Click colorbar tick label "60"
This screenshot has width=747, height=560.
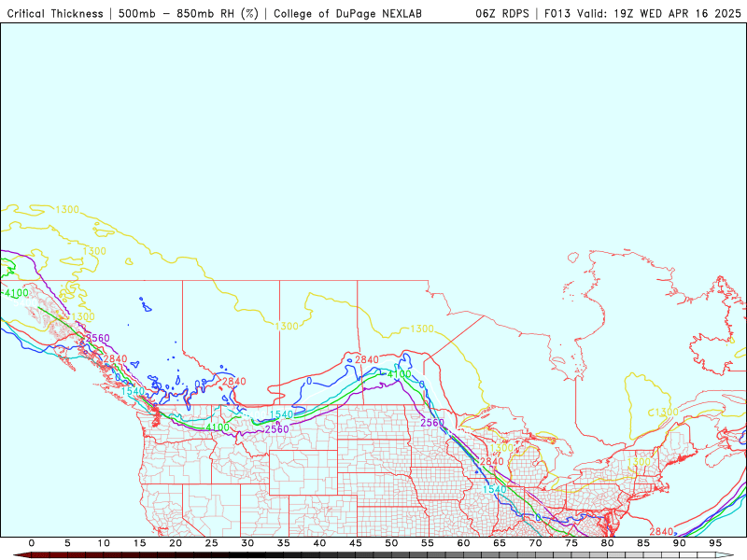[463, 543]
